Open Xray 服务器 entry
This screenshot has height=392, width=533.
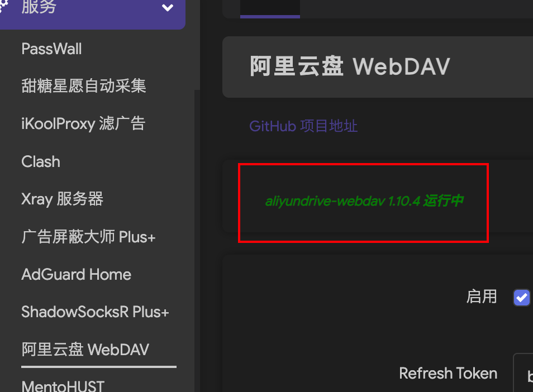tap(62, 199)
